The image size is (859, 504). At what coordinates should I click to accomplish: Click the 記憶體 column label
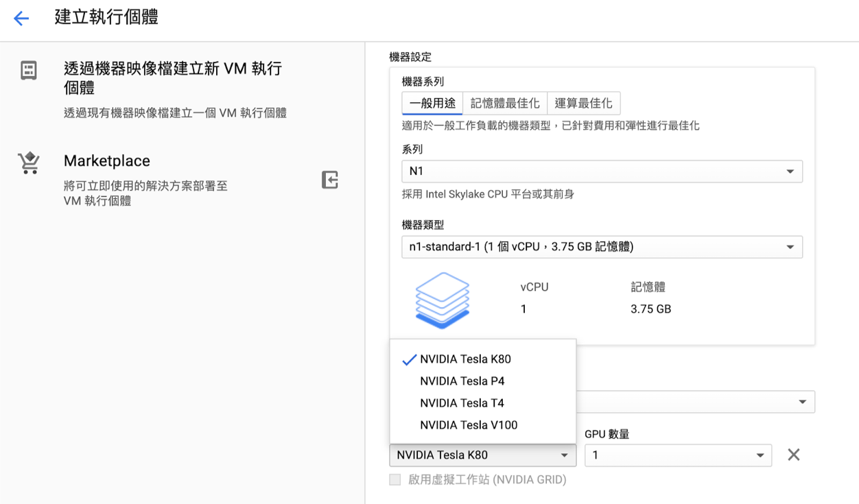648,287
